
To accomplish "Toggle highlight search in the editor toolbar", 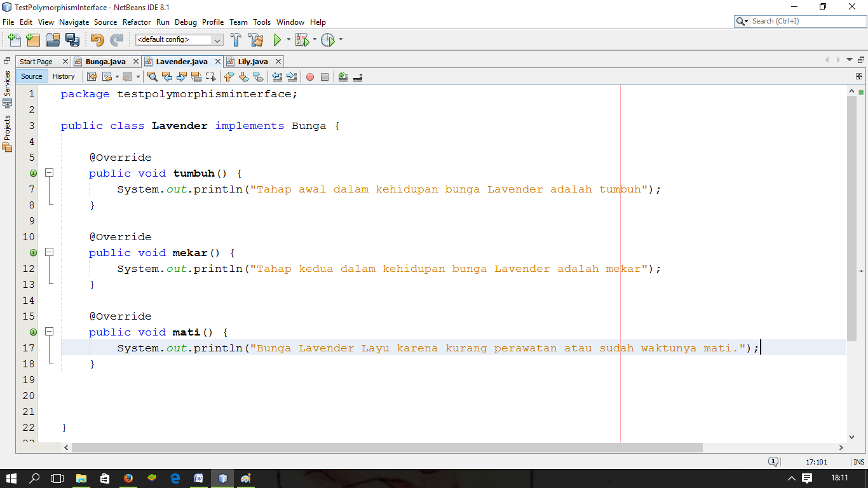I will pos(196,76).
